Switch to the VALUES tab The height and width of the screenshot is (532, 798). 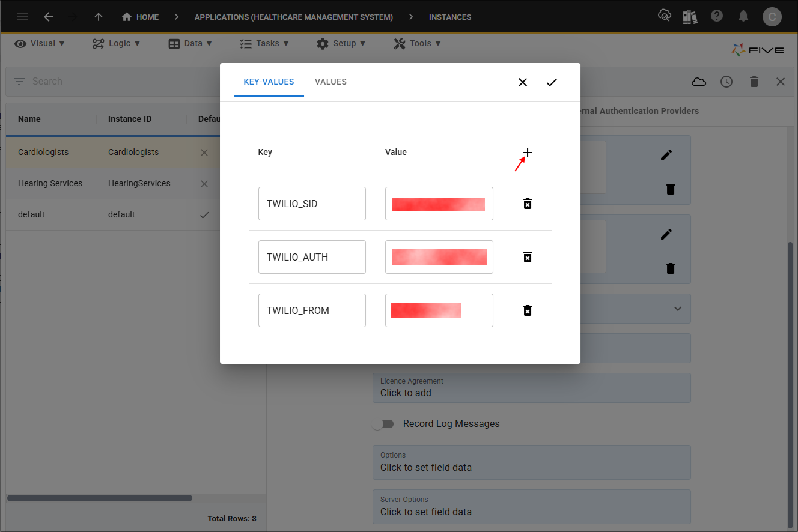pos(330,82)
